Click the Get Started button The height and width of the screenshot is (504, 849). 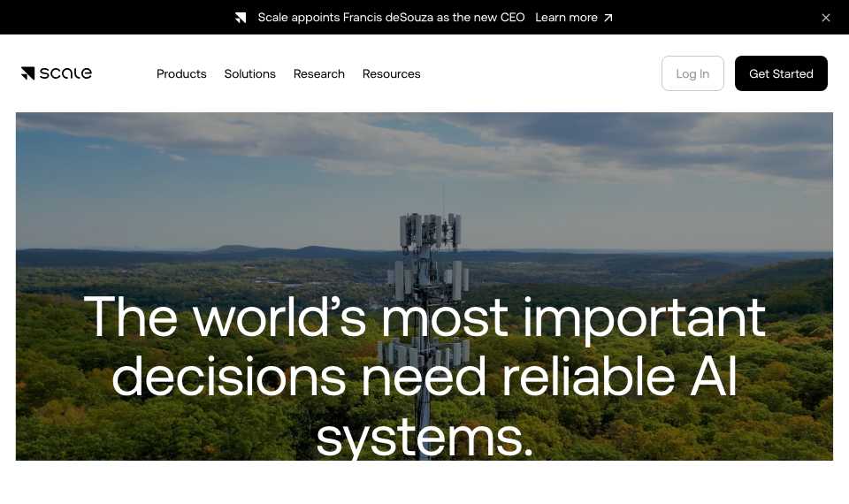coord(781,73)
